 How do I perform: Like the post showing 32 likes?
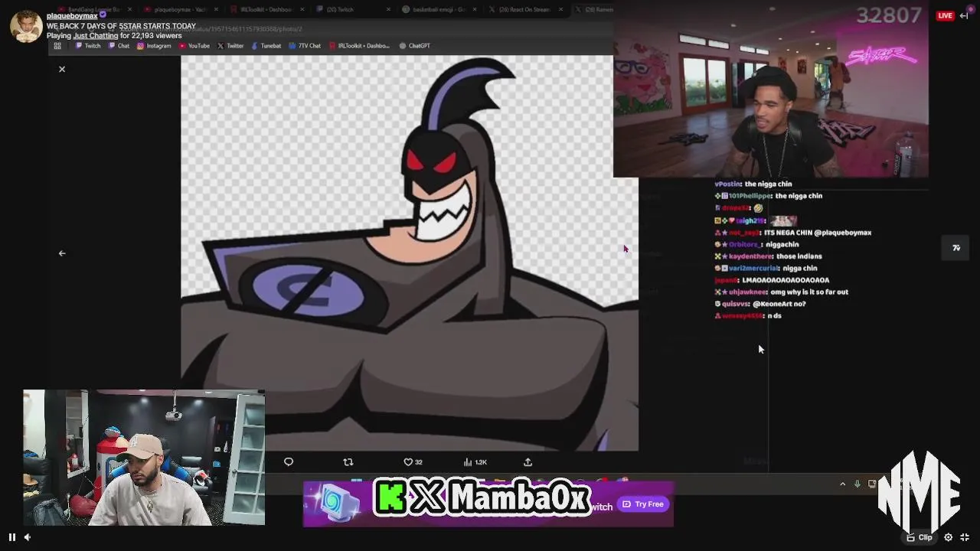pyautogui.click(x=413, y=462)
